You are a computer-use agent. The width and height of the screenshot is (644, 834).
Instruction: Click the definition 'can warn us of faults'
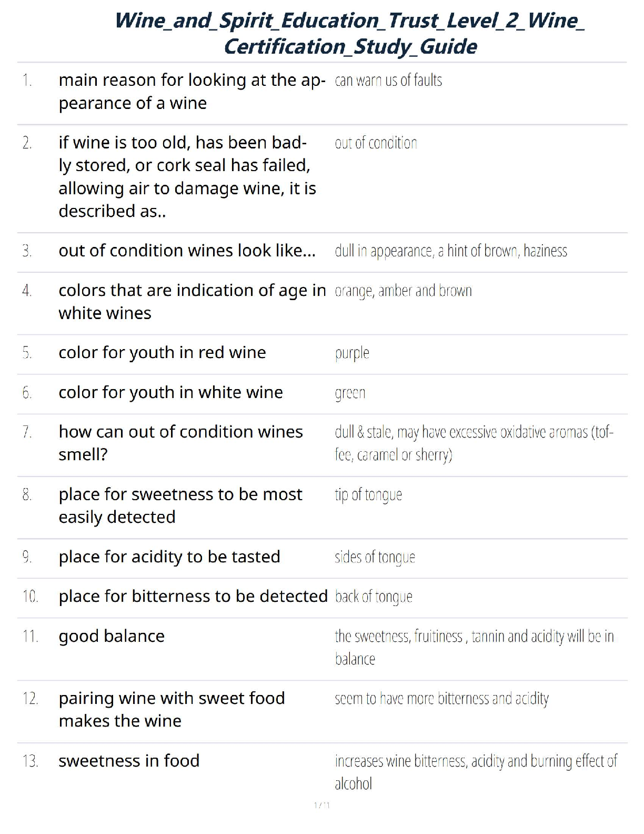pos(388,80)
